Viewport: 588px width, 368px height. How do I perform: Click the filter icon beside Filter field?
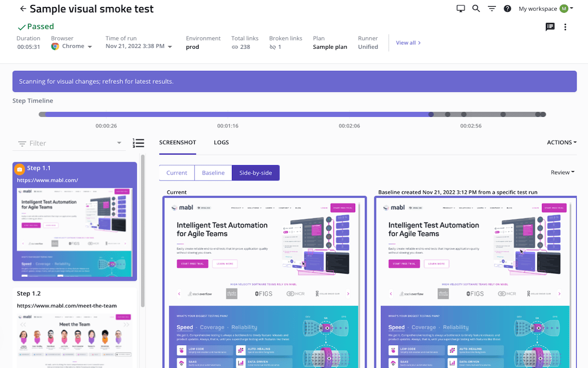[22, 144]
